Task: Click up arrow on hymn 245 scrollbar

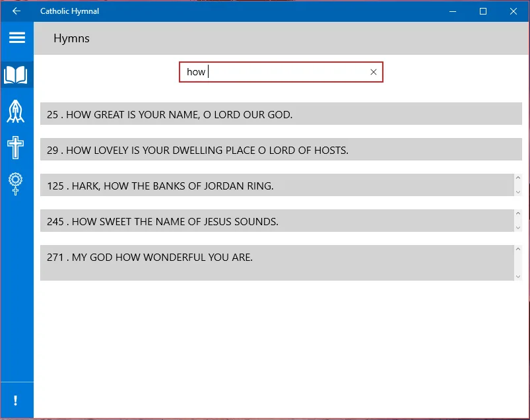Action: pos(518,213)
